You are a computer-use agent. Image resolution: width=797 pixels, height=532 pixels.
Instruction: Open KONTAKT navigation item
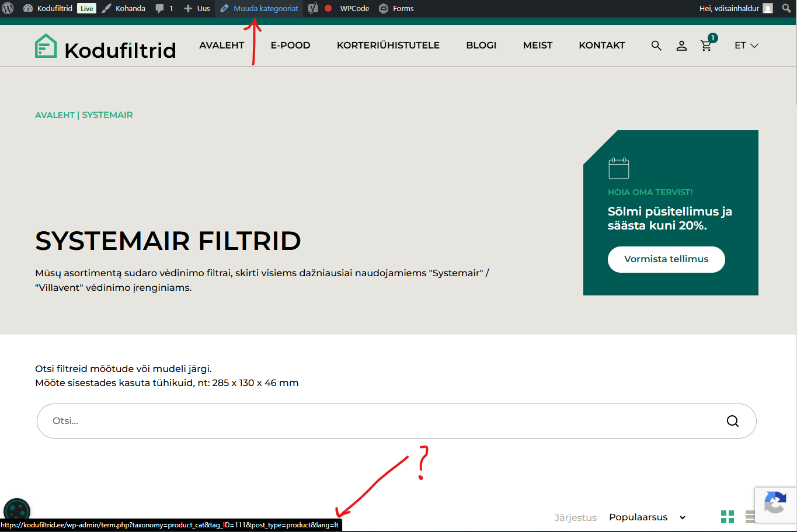(602, 46)
